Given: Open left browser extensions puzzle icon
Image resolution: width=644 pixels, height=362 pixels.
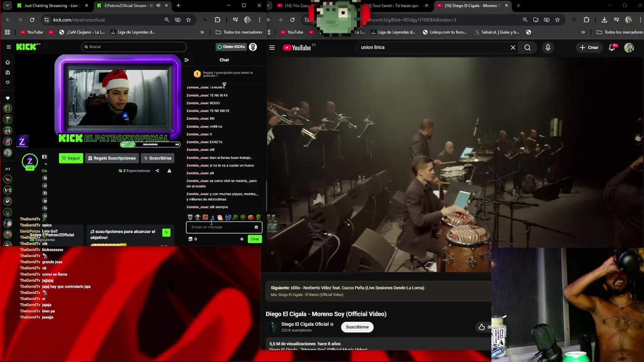Looking at the screenshot, I should click(x=217, y=20).
